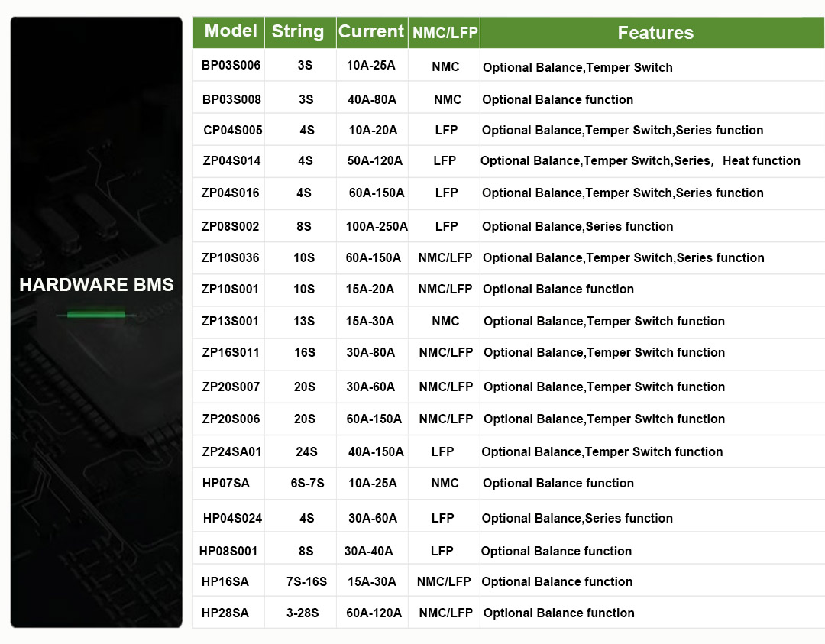Click the 50A-120A current value

click(374, 160)
